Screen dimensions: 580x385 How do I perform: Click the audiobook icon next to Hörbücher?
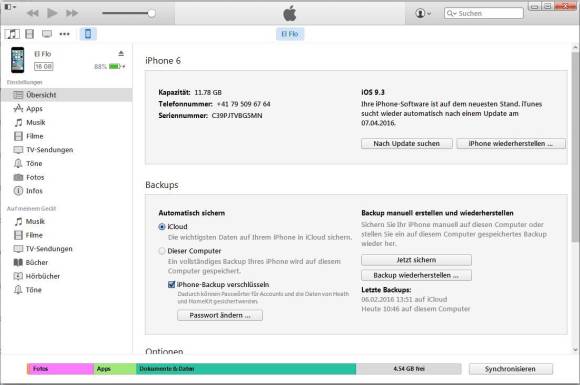point(18,276)
